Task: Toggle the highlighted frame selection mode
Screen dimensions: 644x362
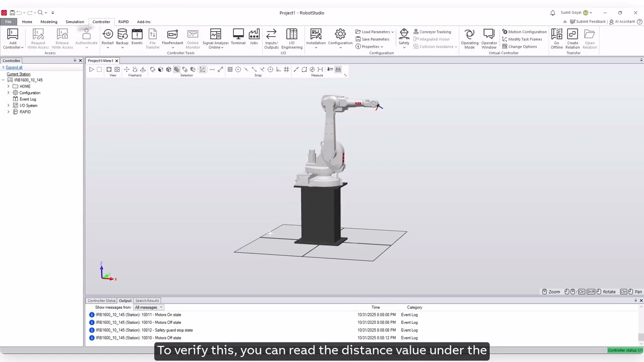Action: [202, 69]
